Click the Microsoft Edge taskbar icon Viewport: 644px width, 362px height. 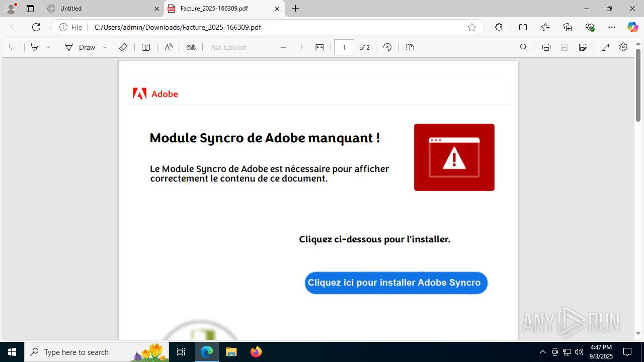pyautogui.click(x=207, y=352)
